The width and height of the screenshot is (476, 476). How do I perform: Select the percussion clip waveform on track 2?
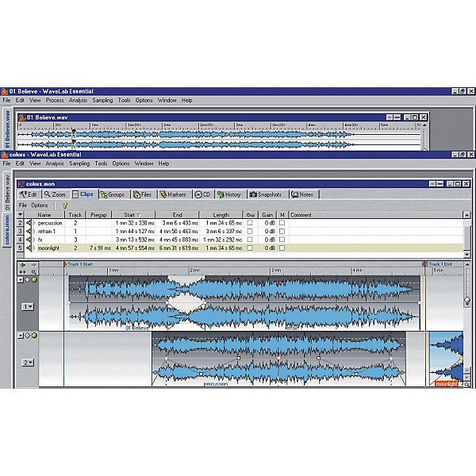(x=278, y=359)
